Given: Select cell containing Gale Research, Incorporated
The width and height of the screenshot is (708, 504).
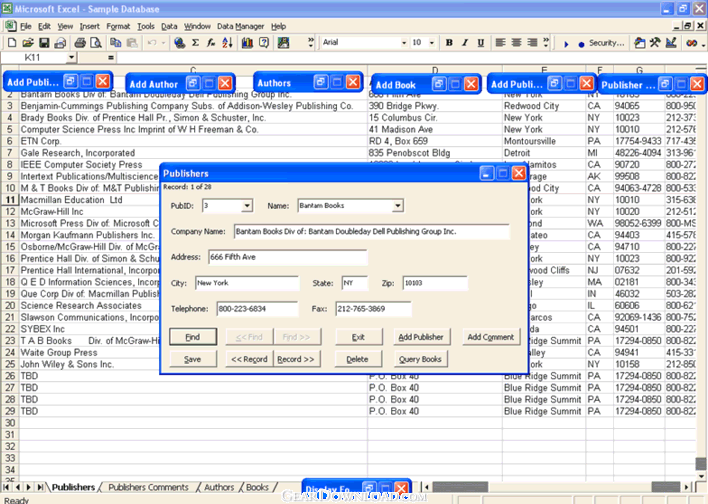Looking at the screenshot, I should 193,153.
